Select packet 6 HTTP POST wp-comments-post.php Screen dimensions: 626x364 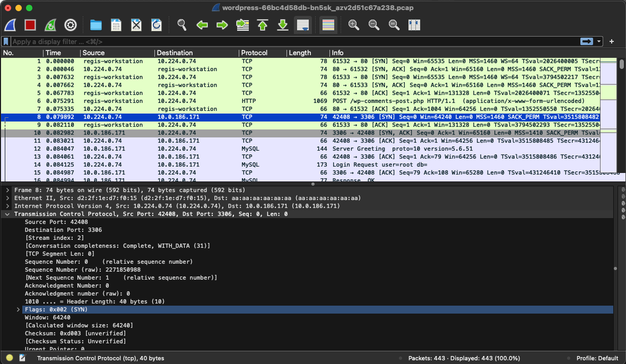[300, 101]
